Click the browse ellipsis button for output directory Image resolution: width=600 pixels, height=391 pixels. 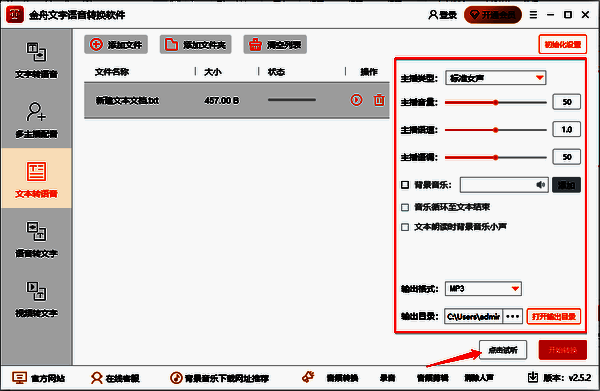click(513, 316)
